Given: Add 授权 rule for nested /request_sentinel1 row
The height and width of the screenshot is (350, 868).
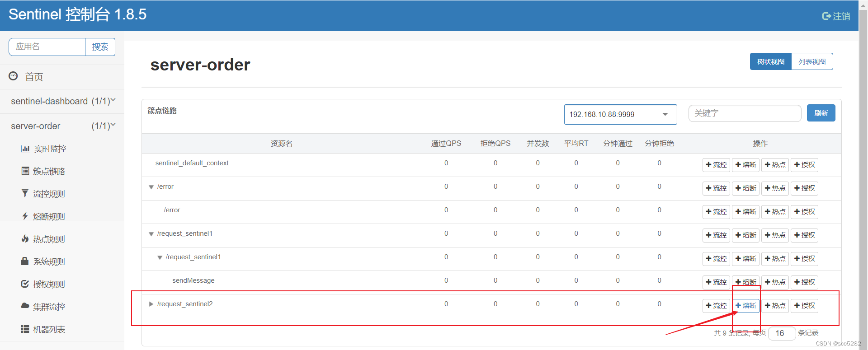Looking at the screenshot, I should pos(804,259).
